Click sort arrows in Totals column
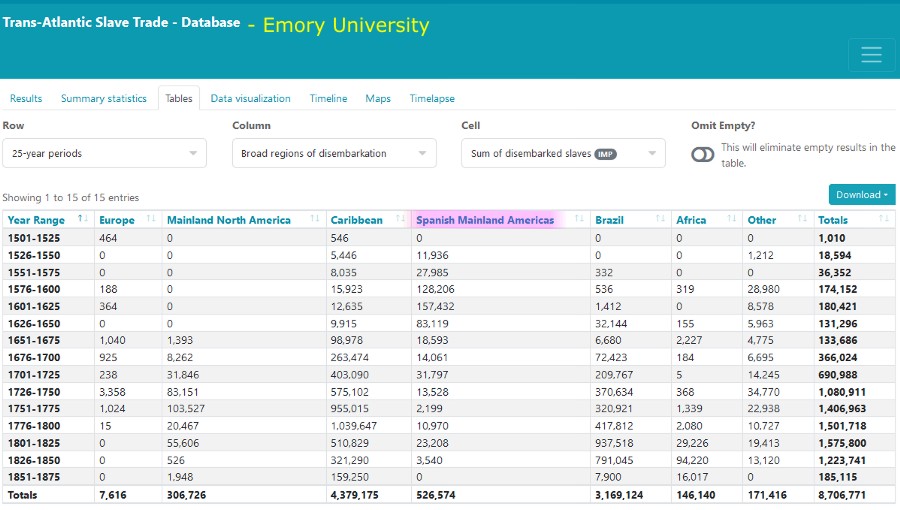 [886, 220]
